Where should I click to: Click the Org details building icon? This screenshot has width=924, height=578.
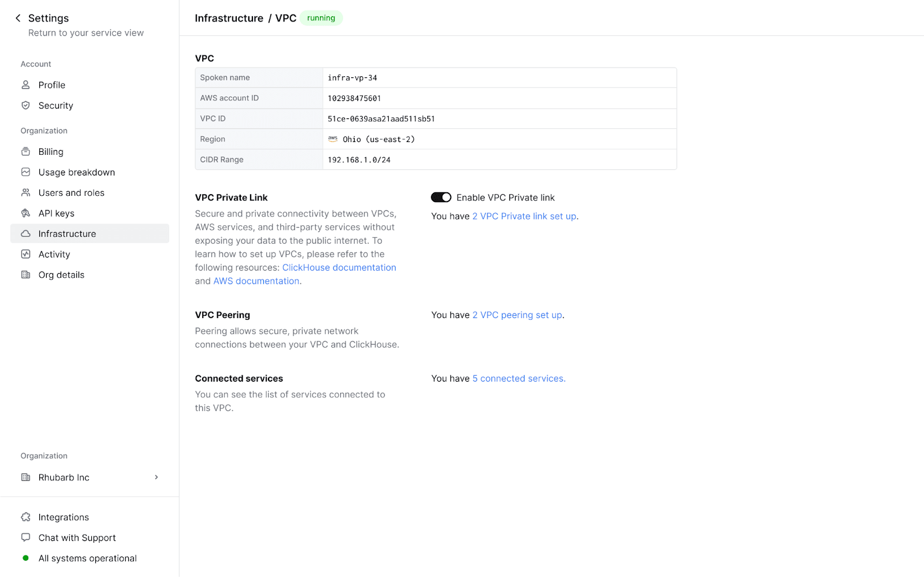25,275
